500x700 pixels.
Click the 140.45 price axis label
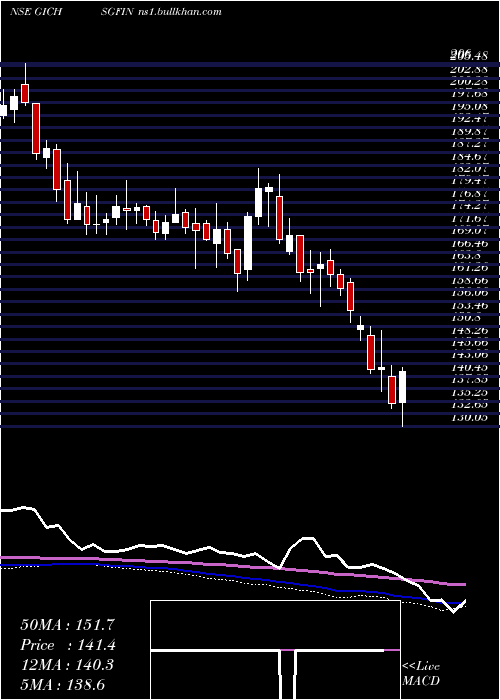click(468, 368)
